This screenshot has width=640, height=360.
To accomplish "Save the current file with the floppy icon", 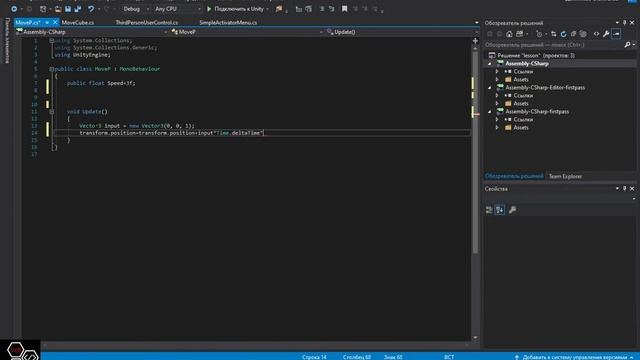I will tap(68, 9).
